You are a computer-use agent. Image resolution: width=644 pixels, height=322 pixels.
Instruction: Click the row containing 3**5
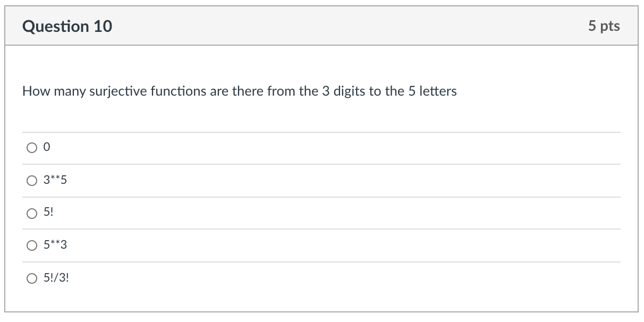(319, 180)
